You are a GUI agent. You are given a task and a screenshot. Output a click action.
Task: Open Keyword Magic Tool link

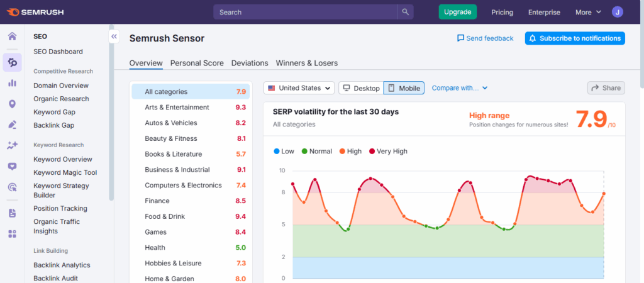(x=65, y=172)
